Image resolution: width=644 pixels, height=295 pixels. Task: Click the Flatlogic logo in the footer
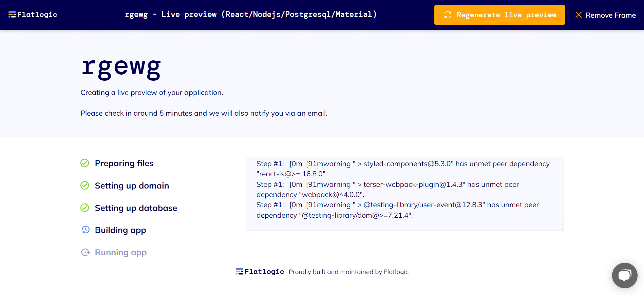[x=260, y=271]
